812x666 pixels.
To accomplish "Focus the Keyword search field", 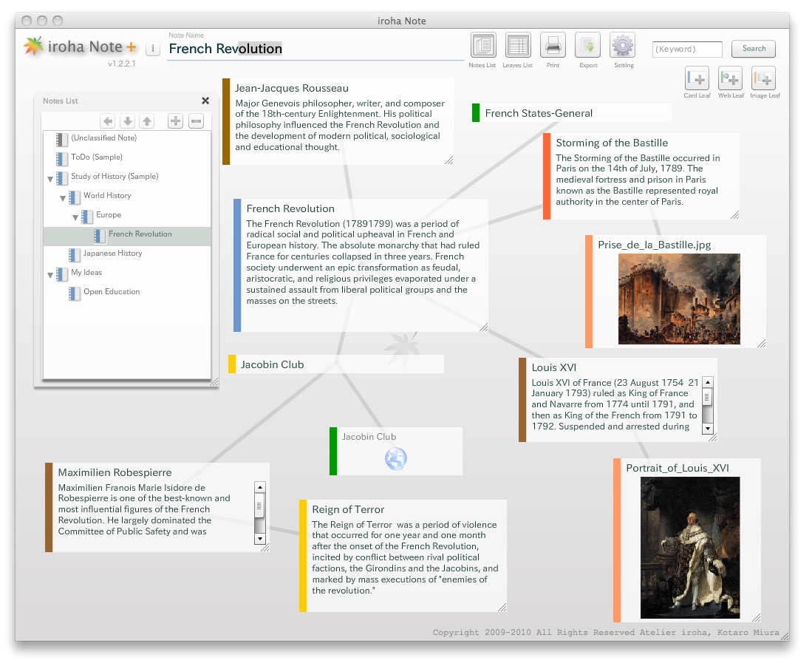I will tap(687, 50).
